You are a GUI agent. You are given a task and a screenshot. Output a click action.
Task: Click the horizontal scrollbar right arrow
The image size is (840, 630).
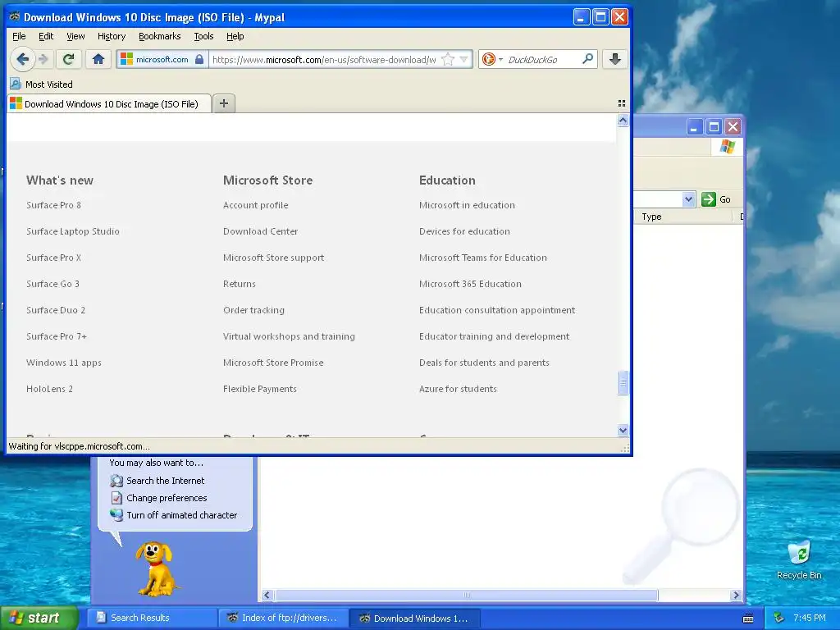click(x=736, y=596)
